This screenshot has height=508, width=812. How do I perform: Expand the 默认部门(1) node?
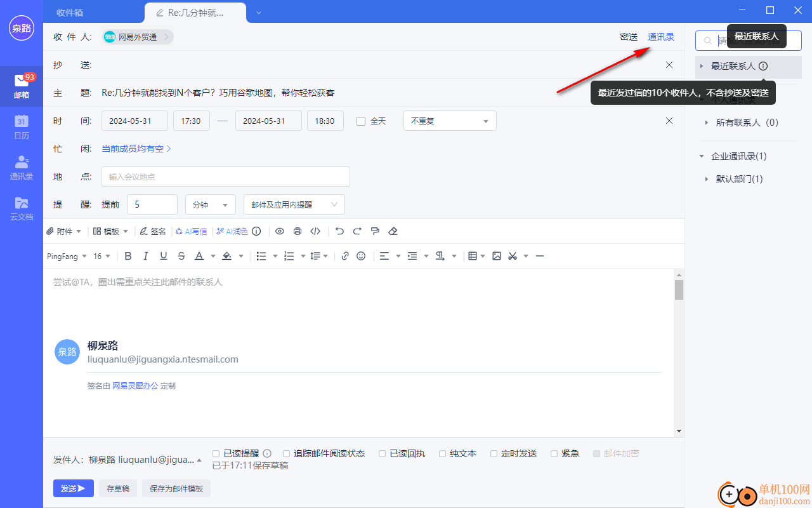click(x=707, y=179)
